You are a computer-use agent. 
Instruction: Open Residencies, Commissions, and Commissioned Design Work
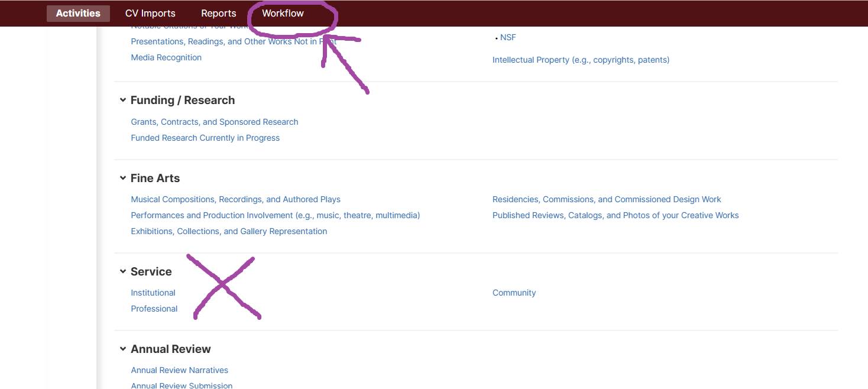point(607,199)
